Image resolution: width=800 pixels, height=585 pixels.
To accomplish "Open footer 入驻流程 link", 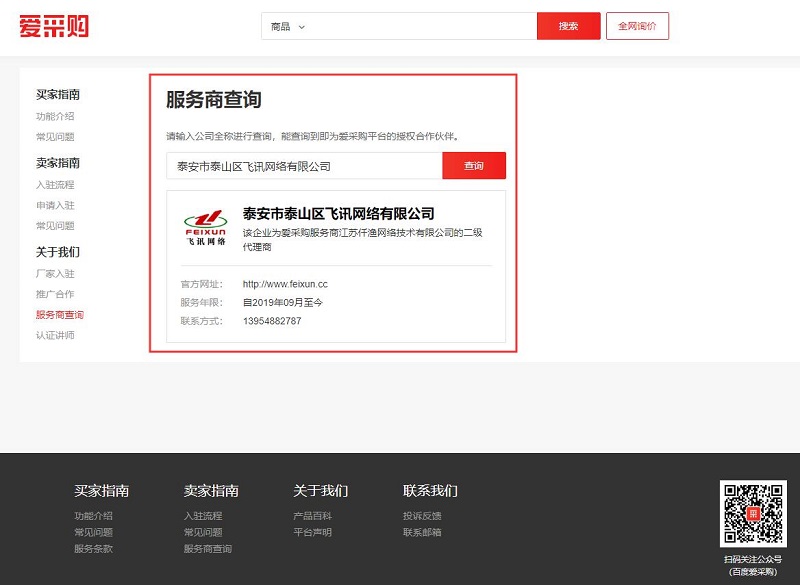I will point(203,516).
